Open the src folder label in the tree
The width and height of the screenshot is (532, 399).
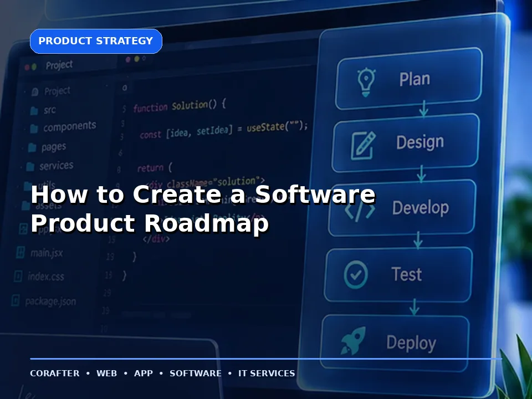(x=49, y=110)
